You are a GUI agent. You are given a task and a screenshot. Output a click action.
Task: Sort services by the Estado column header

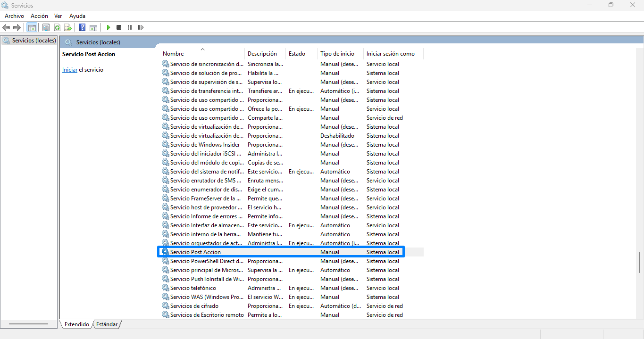[x=297, y=54]
